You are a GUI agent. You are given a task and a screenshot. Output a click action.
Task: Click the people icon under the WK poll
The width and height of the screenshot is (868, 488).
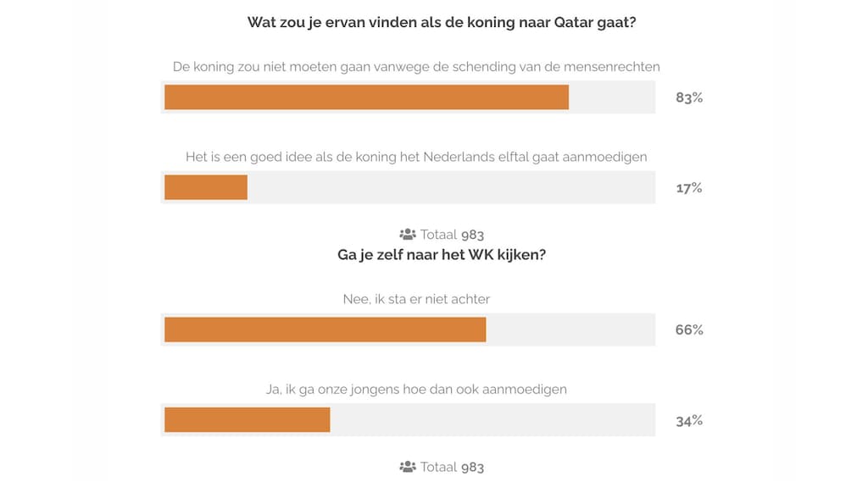(407, 467)
